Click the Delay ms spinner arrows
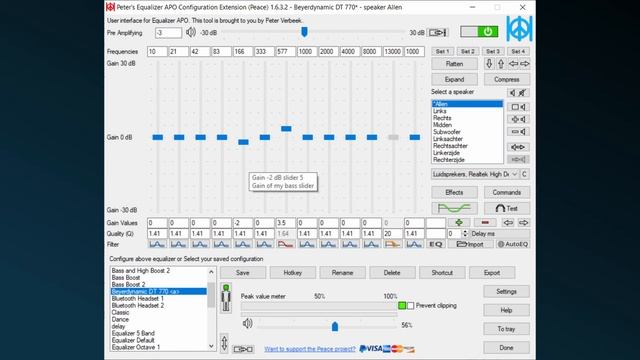The height and width of the screenshot is (360, 640). click(x=465, y=234)
